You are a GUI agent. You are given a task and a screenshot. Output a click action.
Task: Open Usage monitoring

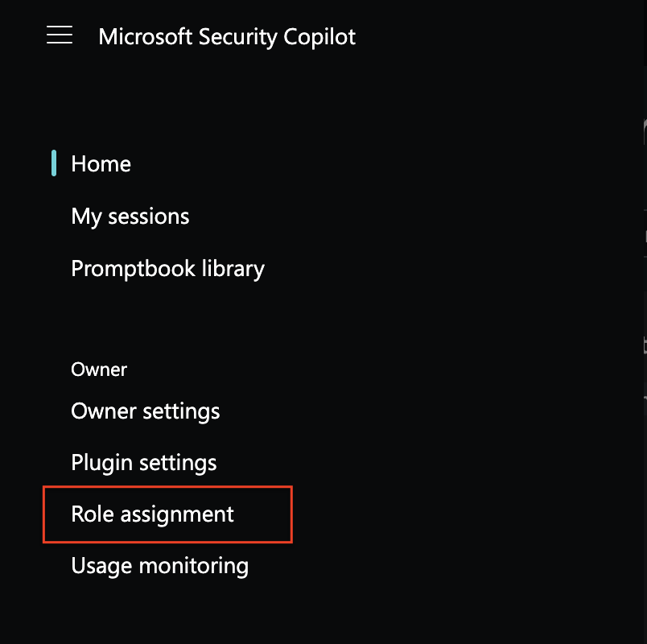(159, 566)
